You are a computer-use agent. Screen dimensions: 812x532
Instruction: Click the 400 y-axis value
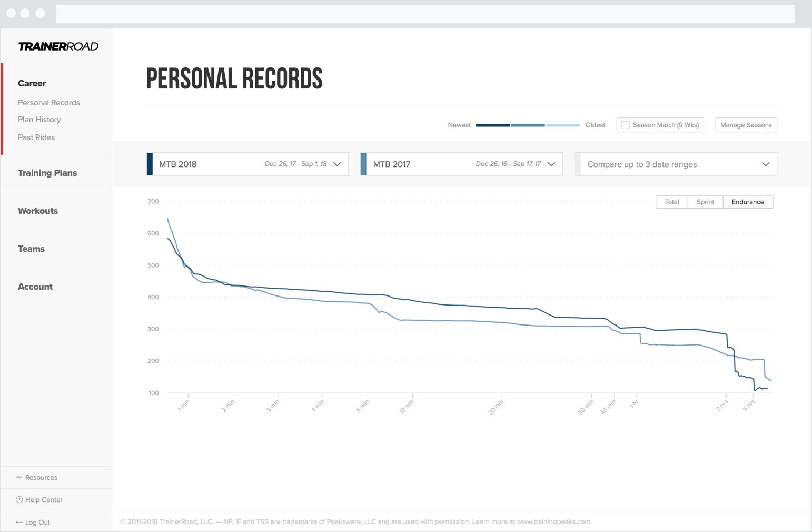[153, 298]
